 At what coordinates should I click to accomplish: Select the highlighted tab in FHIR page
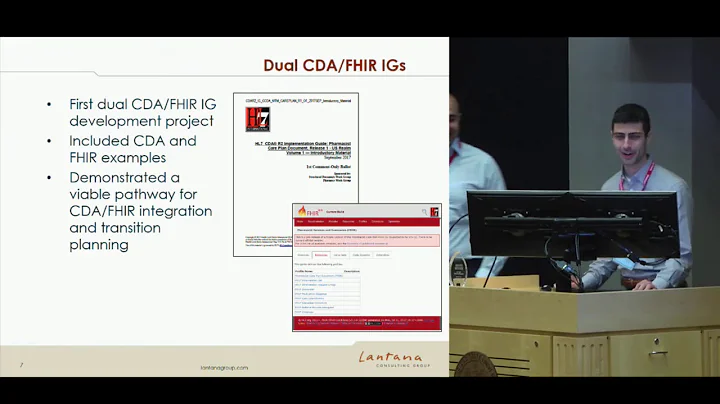321,255
